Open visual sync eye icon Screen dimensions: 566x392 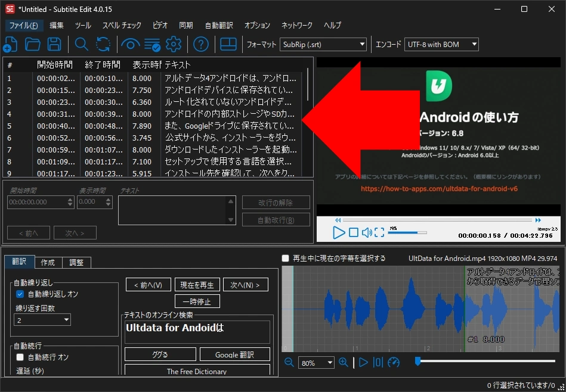click(x=130, y=45)
